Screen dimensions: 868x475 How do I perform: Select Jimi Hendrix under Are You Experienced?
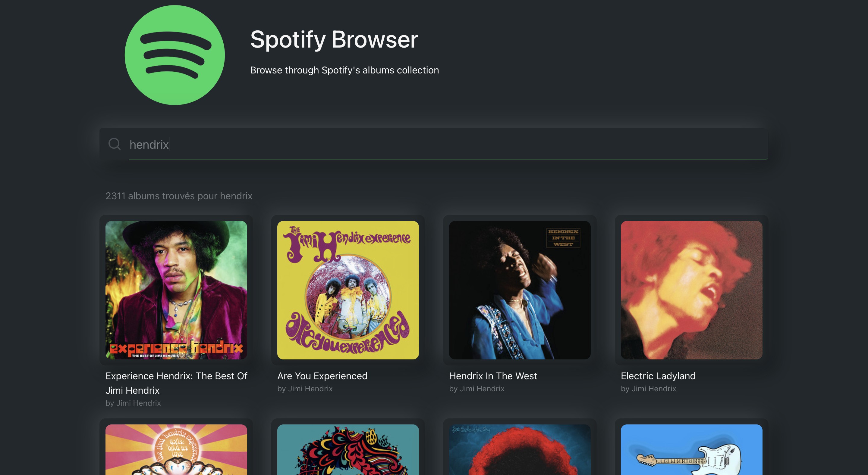[x=305, y=389]
